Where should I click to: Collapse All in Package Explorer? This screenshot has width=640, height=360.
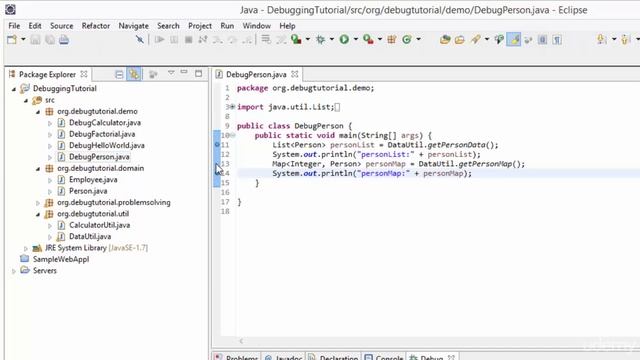point(119,74)
